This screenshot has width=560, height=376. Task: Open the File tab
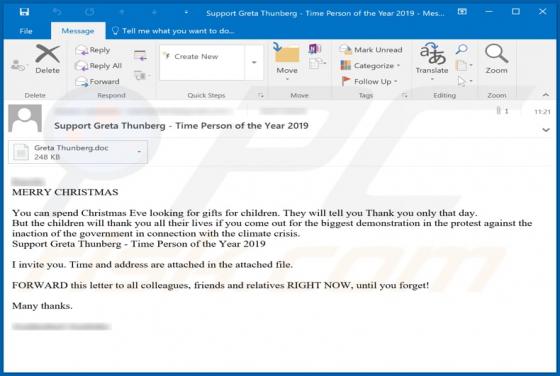point(26,31)
